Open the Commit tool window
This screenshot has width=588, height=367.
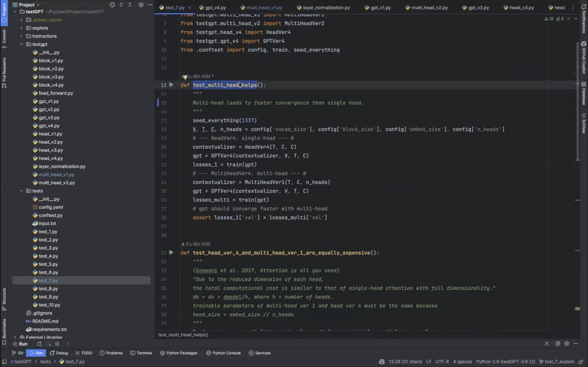[x=4, y=39]
